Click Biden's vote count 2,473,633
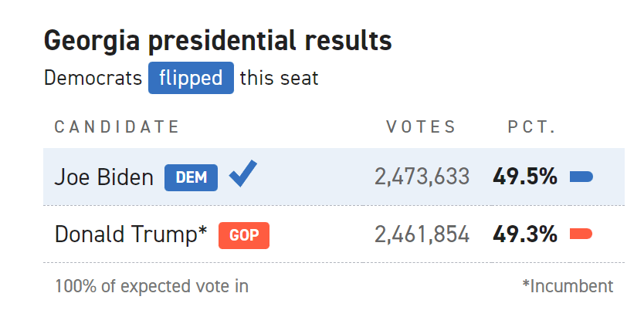Image resolution: width=644 pixels, height=310 pixels. click(x=422, y=177)
